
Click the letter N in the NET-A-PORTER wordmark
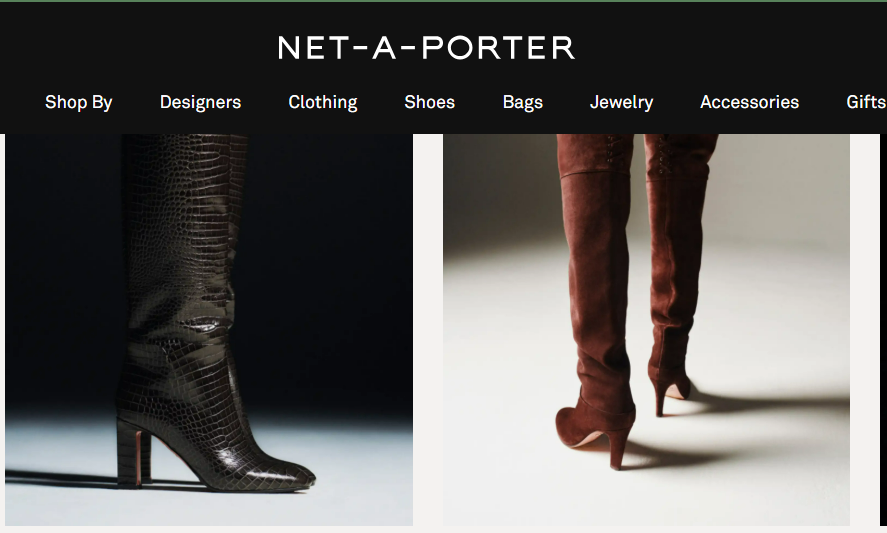coord(289,48)
